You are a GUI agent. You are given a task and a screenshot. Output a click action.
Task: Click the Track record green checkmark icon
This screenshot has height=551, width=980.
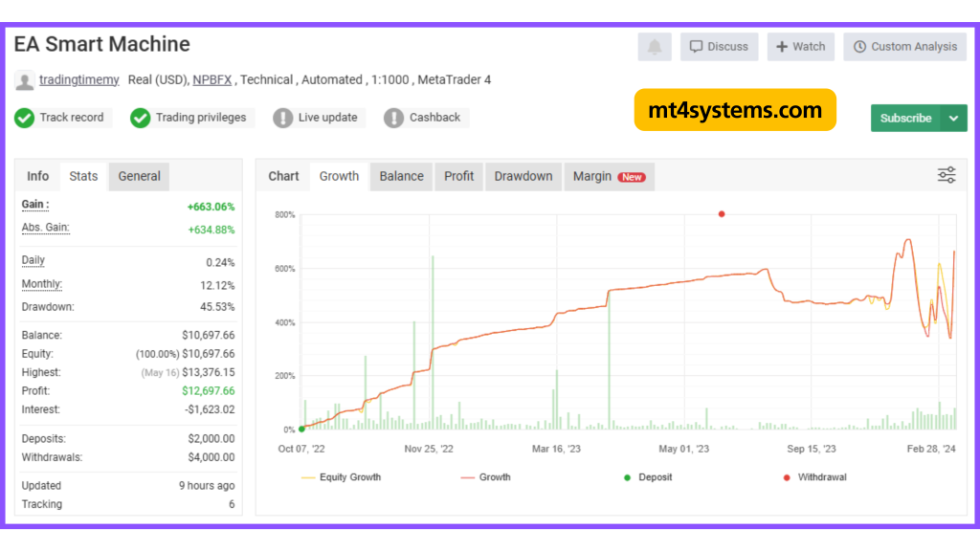tap(24, 118)
